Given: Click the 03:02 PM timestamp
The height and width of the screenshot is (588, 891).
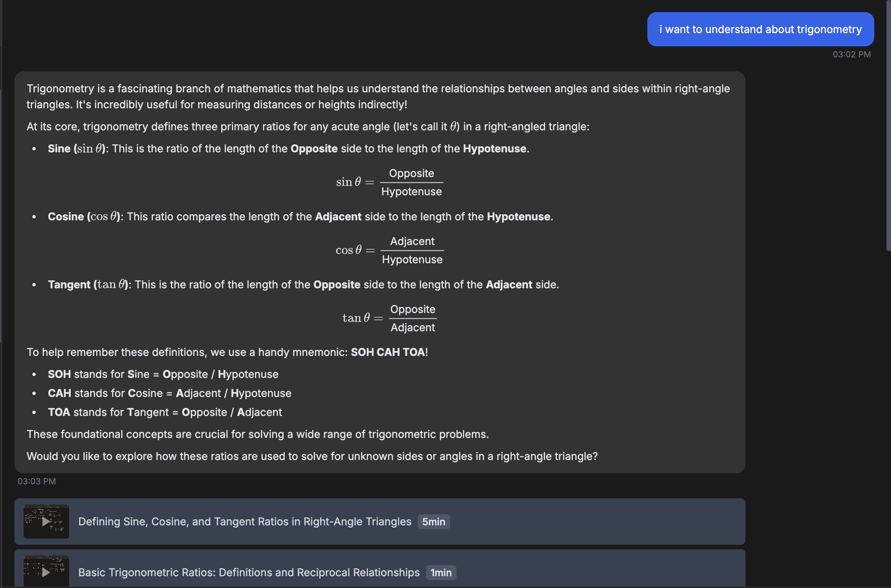Looking at the screenshot, I should (851, 54).
